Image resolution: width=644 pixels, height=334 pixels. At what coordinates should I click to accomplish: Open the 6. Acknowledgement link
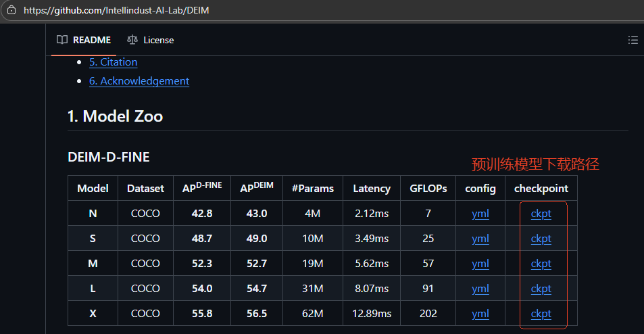click(x=139, y=81)
